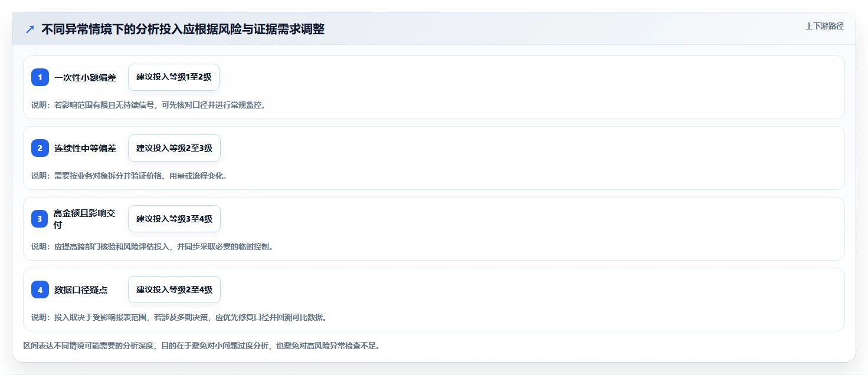Click the 建议投入等级1至2级 button

[x=174, y=77]
